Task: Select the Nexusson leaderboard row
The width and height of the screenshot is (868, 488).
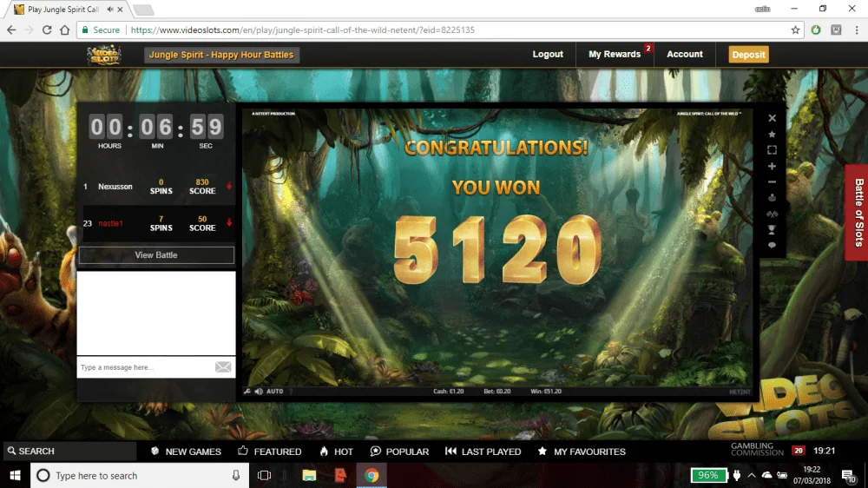Action: pyautogui.click(x=157, y=187)
